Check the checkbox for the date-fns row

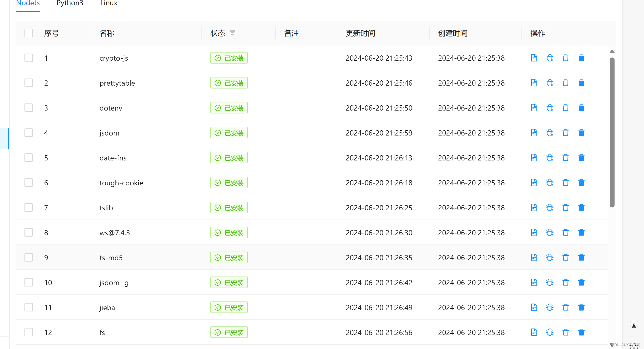pos(29,158)
